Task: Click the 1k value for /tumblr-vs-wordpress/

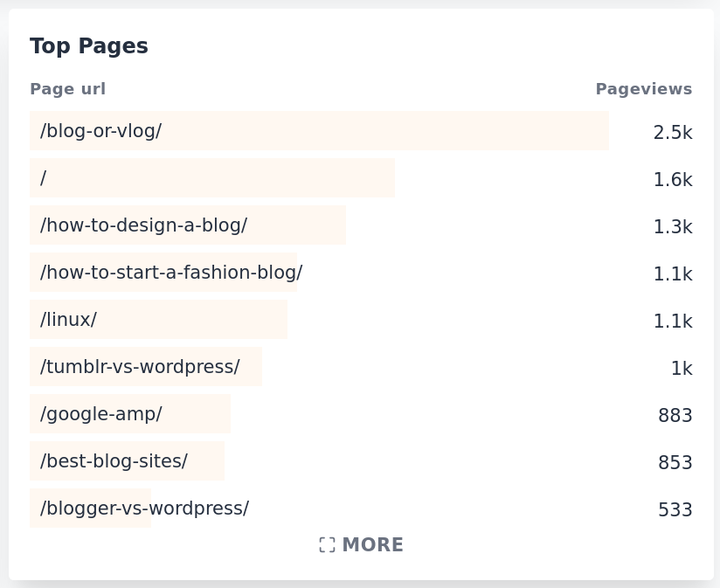Action: point(682,369)
